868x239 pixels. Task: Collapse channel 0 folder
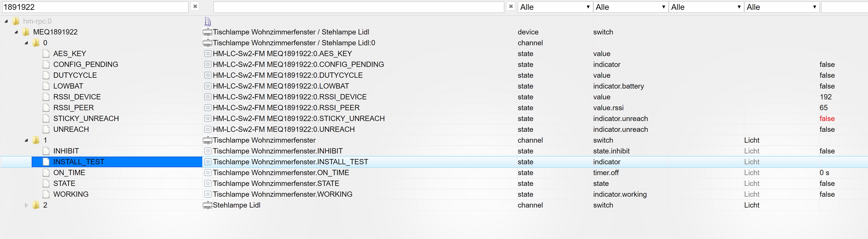coord(26,43)
